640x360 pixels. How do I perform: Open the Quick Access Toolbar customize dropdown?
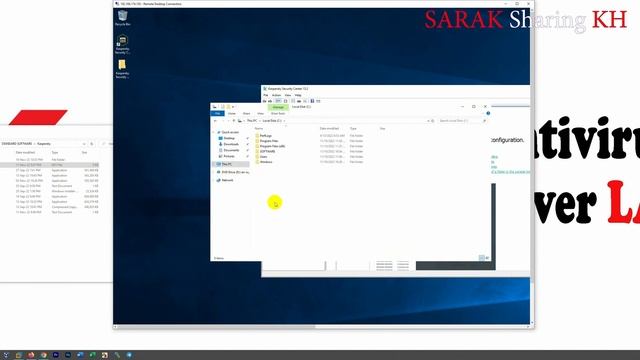pyautogui.click(x=233, y=107)
